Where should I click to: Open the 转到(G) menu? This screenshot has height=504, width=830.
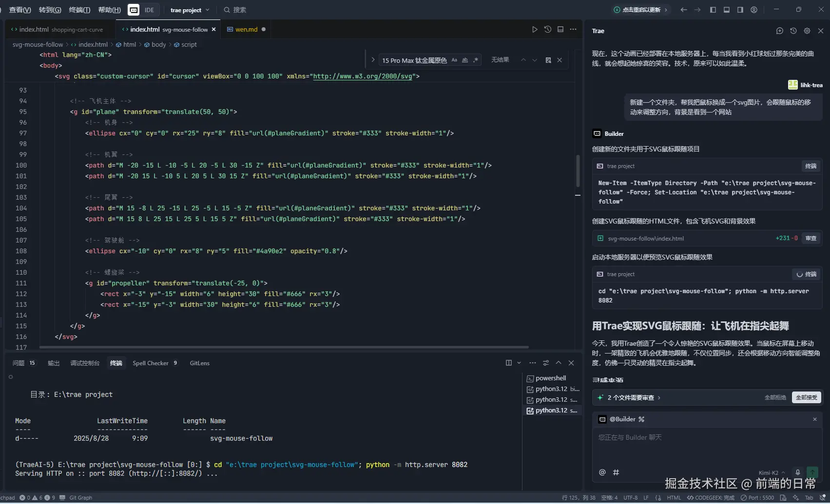coord(50,10)
